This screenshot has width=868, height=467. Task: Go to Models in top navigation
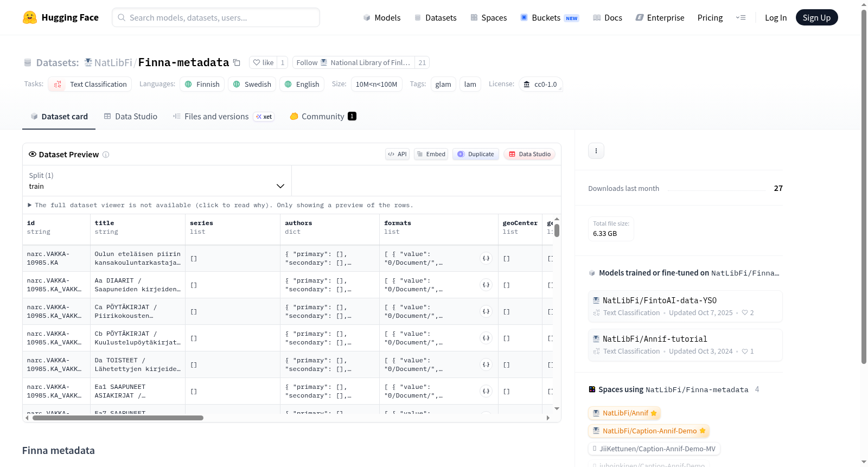click(382, 17)
